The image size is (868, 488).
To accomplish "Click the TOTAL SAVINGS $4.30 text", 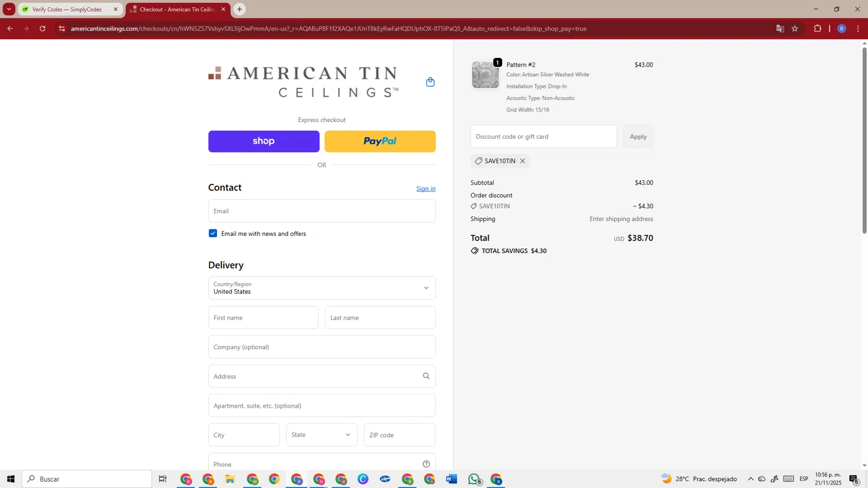I will [514, 251].
